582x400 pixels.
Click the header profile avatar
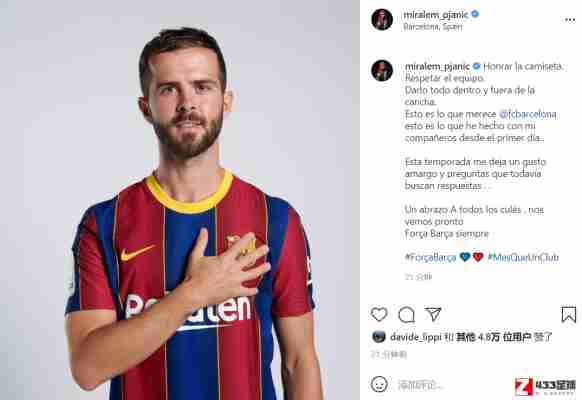[382, 19]
